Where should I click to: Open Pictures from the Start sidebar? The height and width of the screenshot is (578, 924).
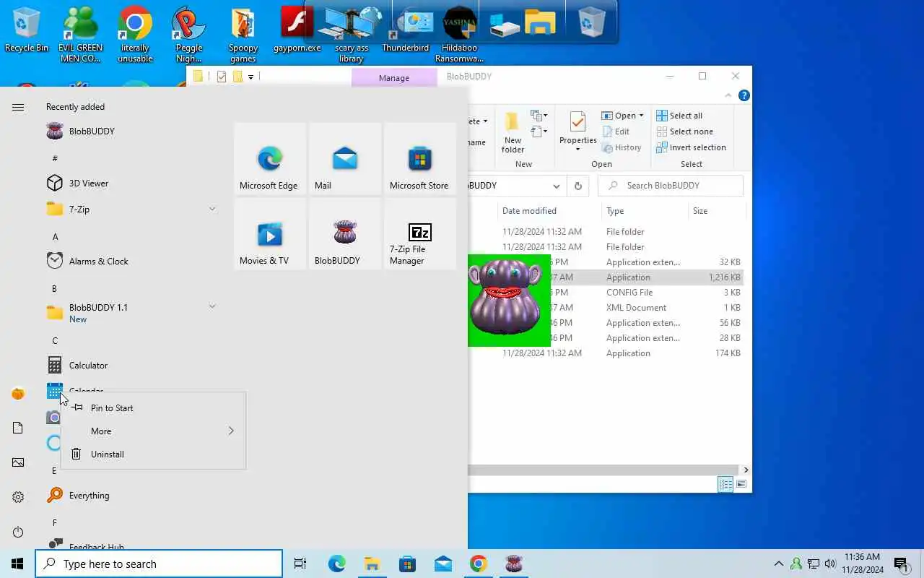18,462
